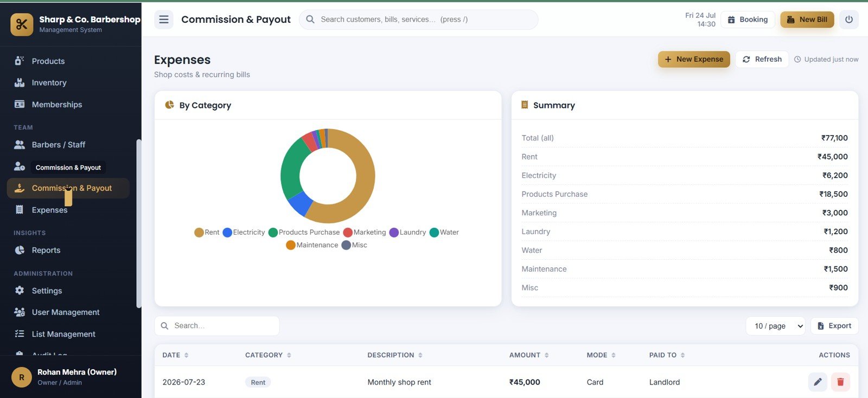Click the Expenses receipt icon in sidebar

coord(20,210)
